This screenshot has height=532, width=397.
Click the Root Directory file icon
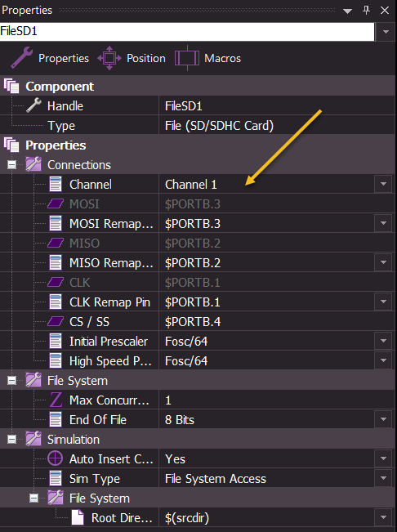click(x=78, y=517)
